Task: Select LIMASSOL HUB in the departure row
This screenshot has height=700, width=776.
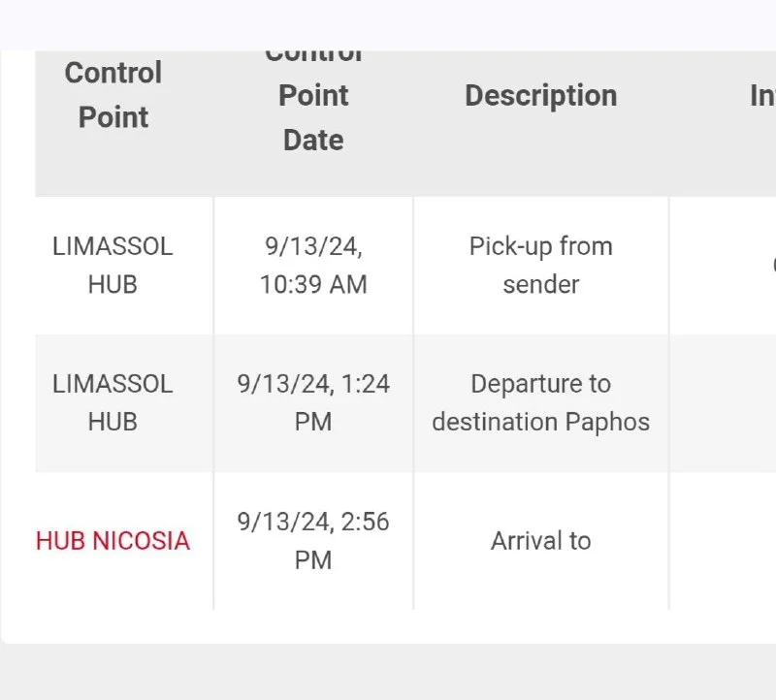Action: click(x=113, y=403)
